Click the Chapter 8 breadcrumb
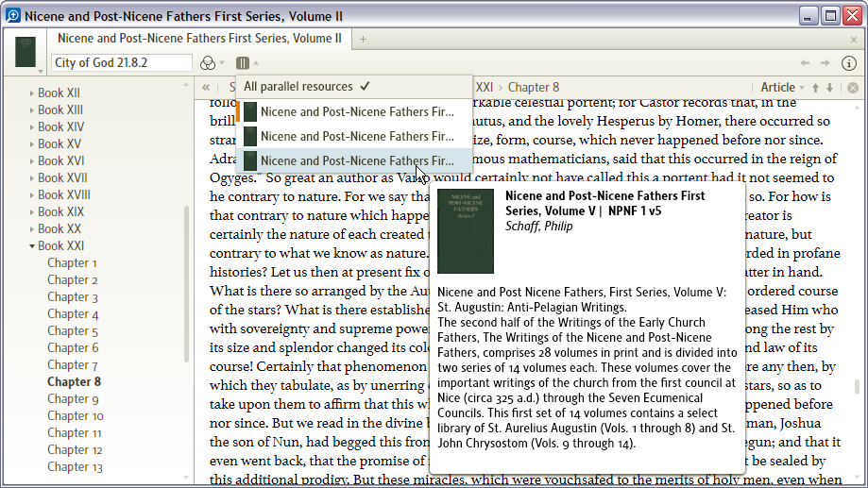 [x=534, y=88]
